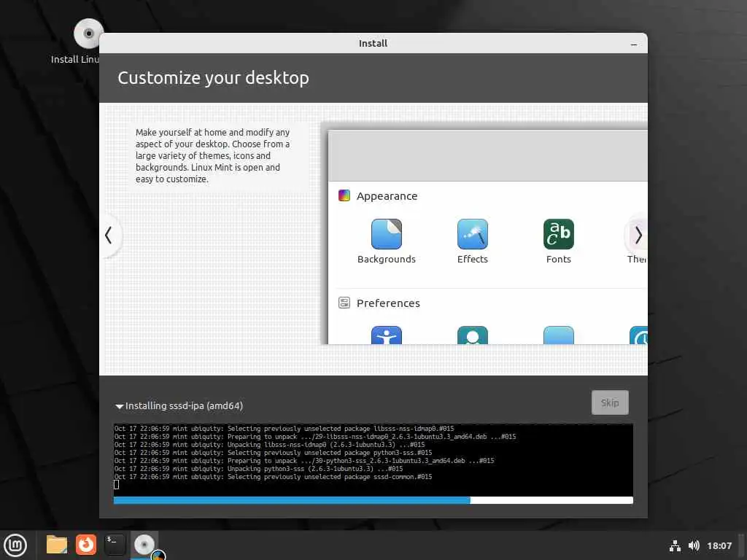The image size is (747, 560).
Task: Click the Preferences heading text
Action: coord(388,303)
